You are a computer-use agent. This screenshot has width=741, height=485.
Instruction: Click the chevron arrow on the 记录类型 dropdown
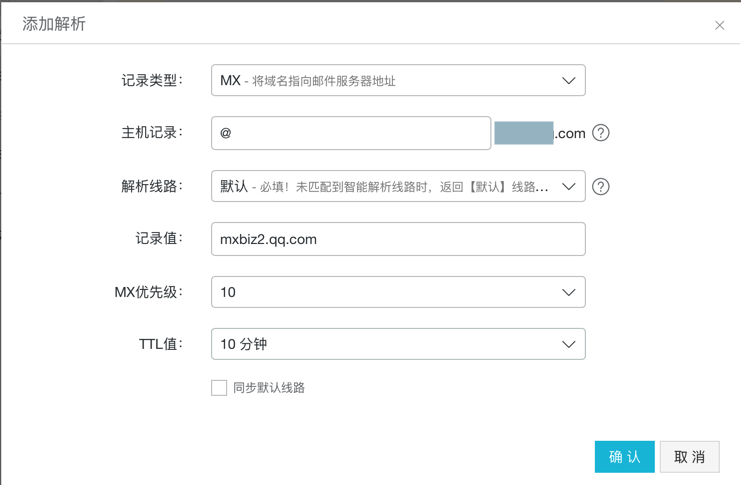click(x=568, y=81)
